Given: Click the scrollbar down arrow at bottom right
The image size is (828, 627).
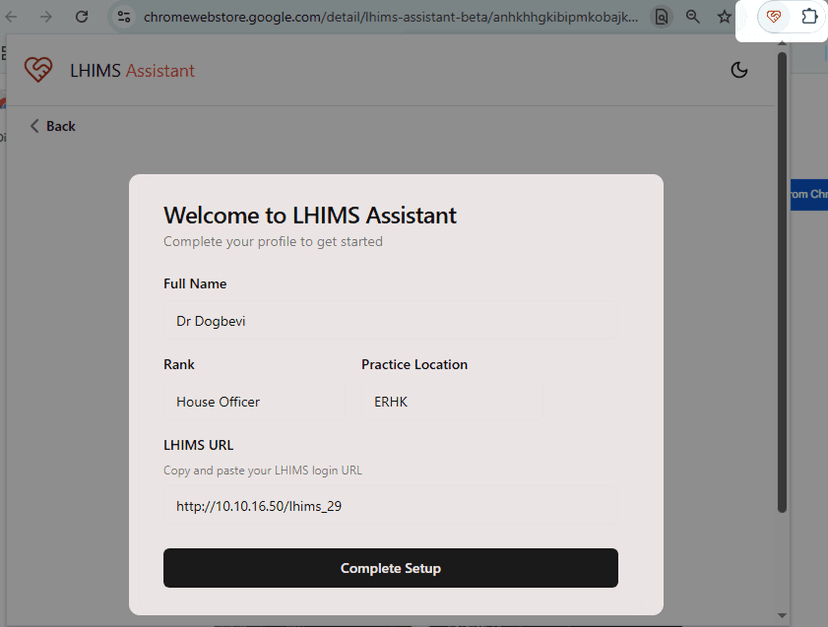Looking at the screenshot, I should [x=782, y=616].
